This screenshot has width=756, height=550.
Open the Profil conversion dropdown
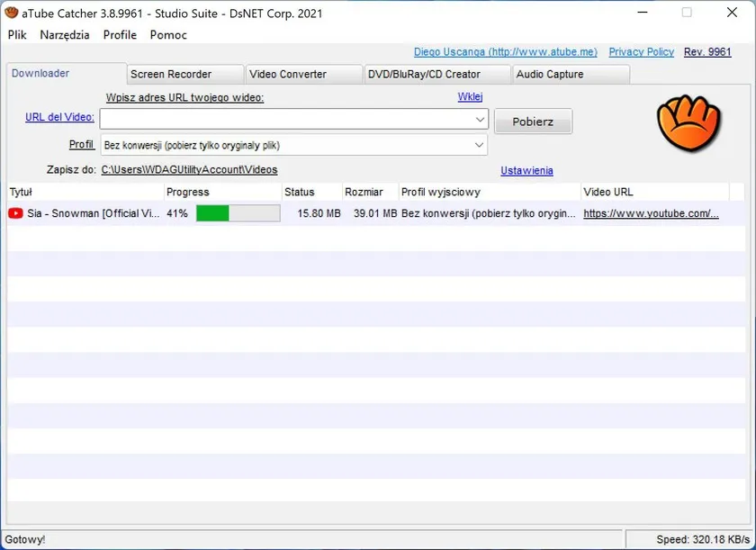point(480,144)
